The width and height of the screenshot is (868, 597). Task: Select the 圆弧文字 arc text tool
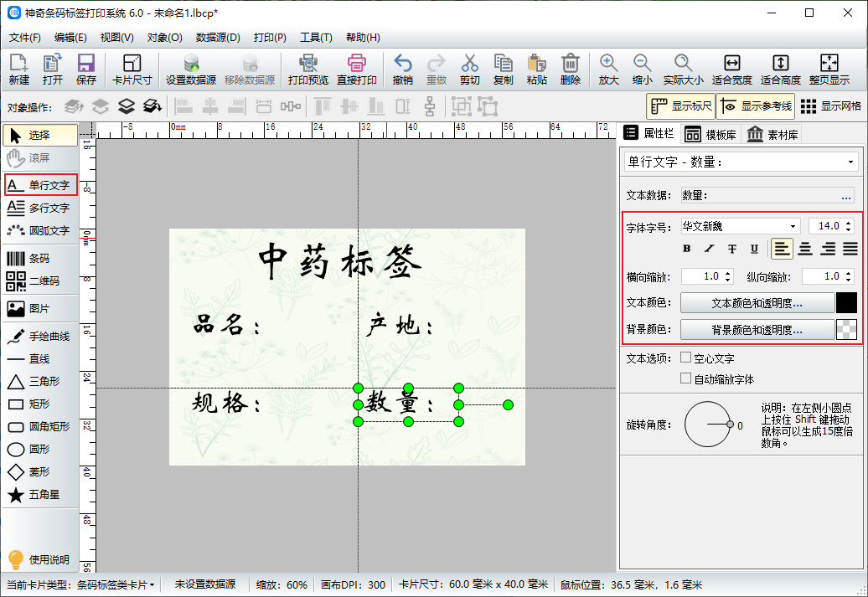coord(40,230)
